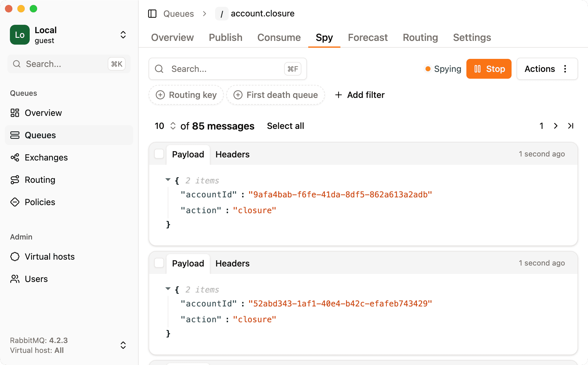Check the second message checkbox
This screenshot has height=365, width=588.
(x=159, y=263)
